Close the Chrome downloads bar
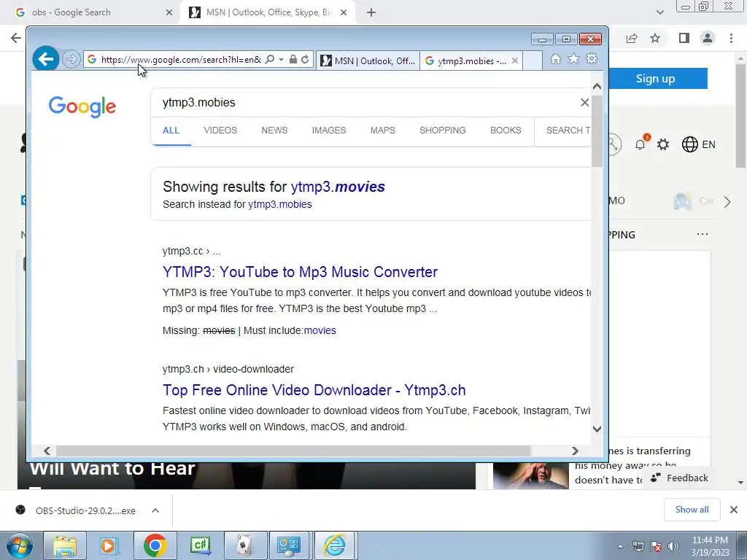This screenshot has width=747, height=560. pos(734,510)
